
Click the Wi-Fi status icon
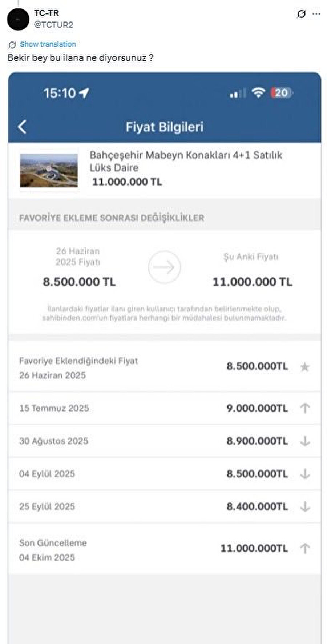pos(258,93)
